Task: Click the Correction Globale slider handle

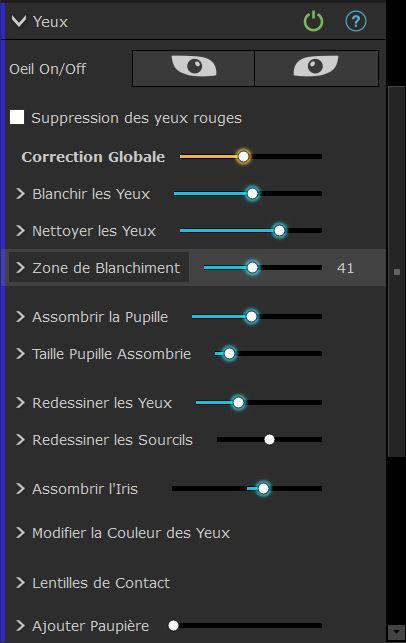Action: 243,156
